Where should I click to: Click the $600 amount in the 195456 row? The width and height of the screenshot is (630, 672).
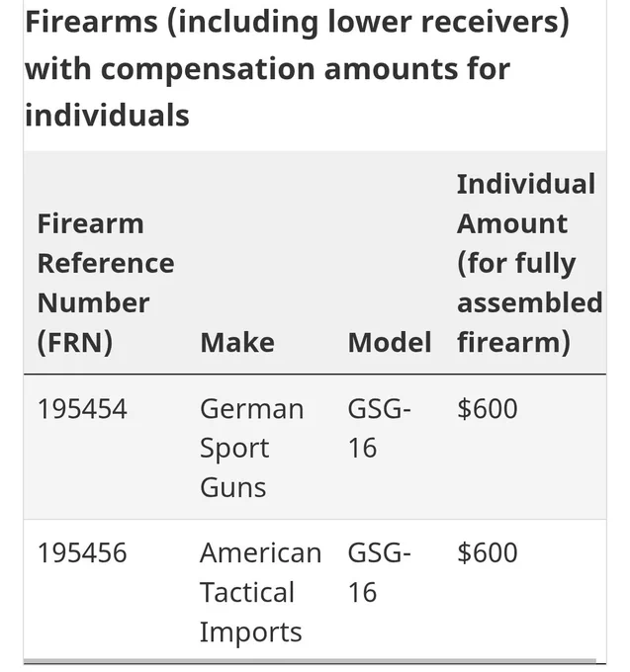click(488, 552)
